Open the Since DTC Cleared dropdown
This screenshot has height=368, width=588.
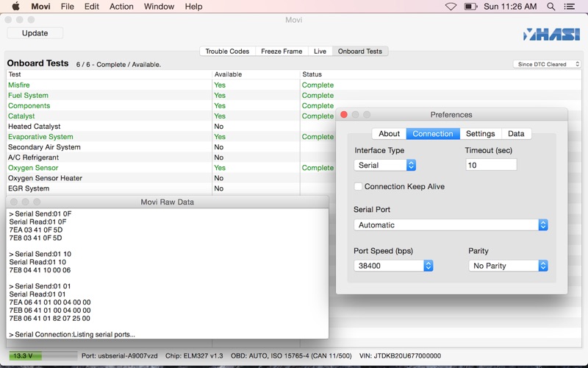coord(547,64)
